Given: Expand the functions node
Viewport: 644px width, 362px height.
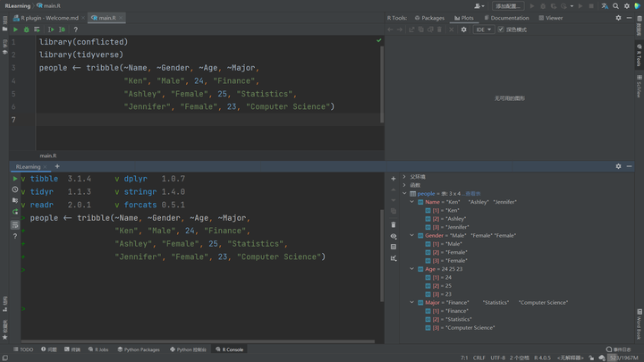Looking at the screenshot, I should 404,185.
